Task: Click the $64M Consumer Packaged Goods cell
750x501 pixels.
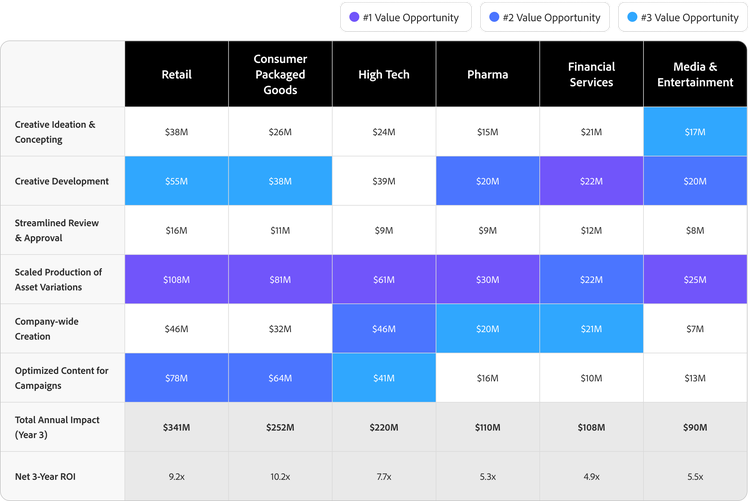Action: point(280,378)
